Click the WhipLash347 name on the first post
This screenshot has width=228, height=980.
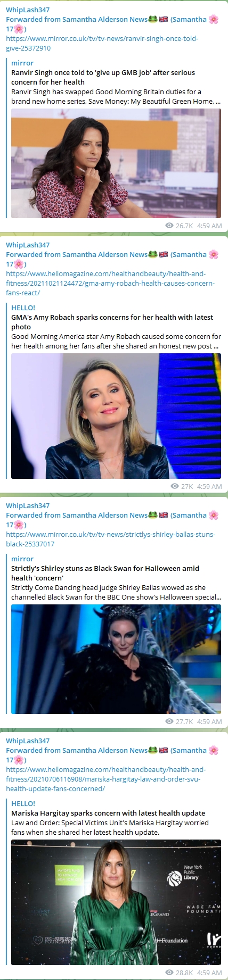point(28,10)
